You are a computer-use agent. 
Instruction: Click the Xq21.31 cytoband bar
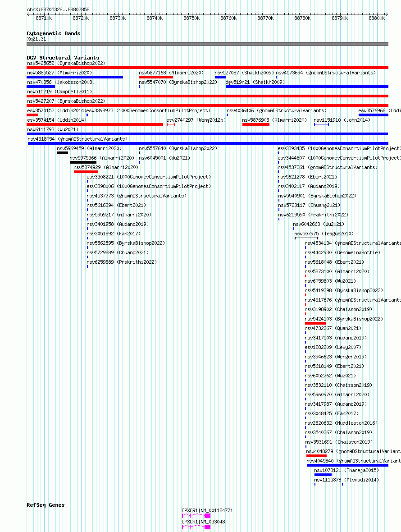207,44
